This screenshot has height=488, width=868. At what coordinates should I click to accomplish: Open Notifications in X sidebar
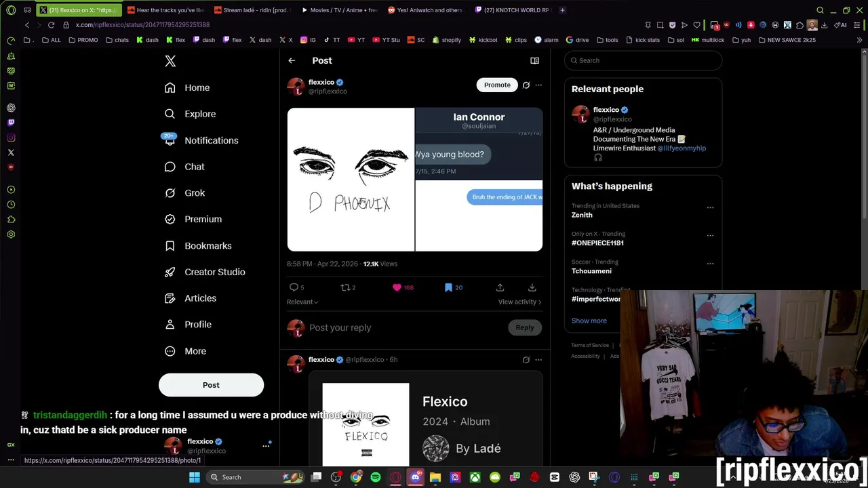point(201,140)
